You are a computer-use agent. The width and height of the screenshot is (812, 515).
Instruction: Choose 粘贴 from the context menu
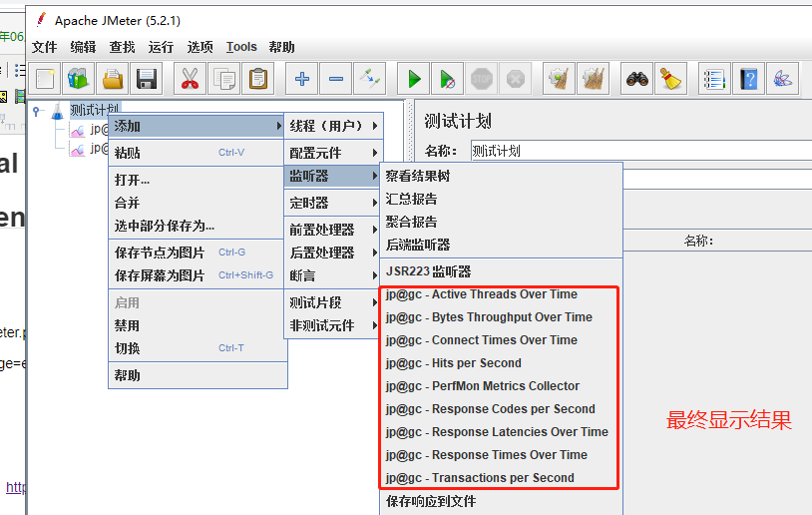point(198,153)
